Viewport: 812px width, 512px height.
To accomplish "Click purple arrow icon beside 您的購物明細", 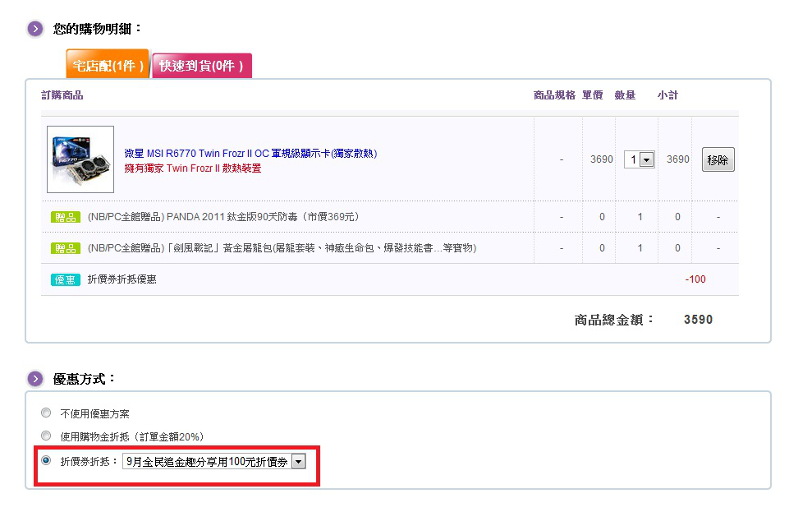I will pyautogui.click(x=35, y=29).
